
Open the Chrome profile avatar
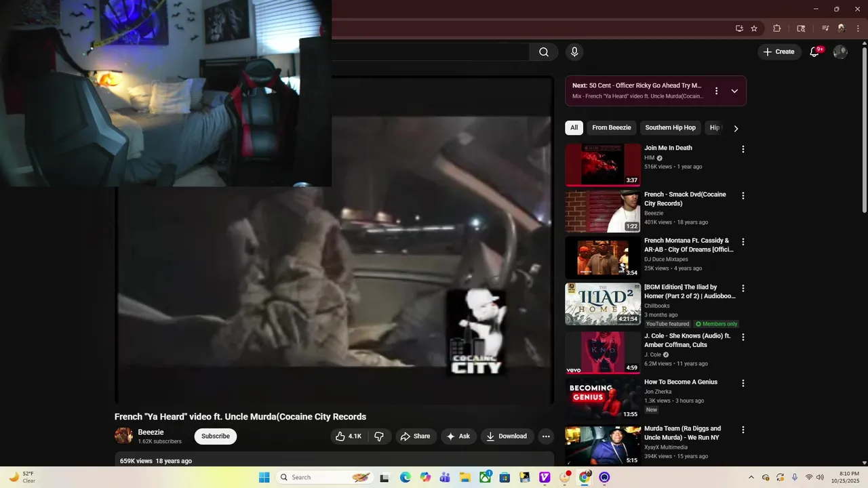[842, 28]
